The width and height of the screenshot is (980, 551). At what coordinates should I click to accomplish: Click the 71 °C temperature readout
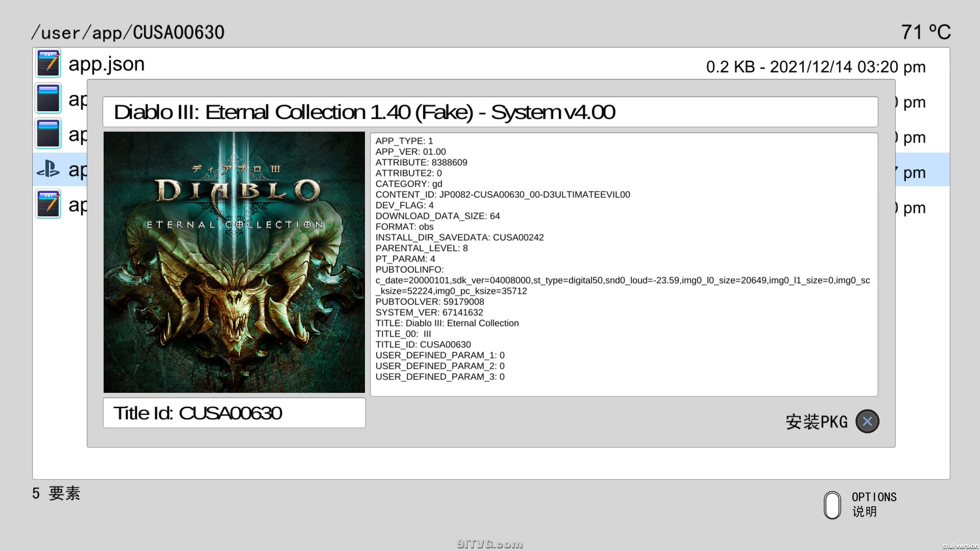[926, 32]
